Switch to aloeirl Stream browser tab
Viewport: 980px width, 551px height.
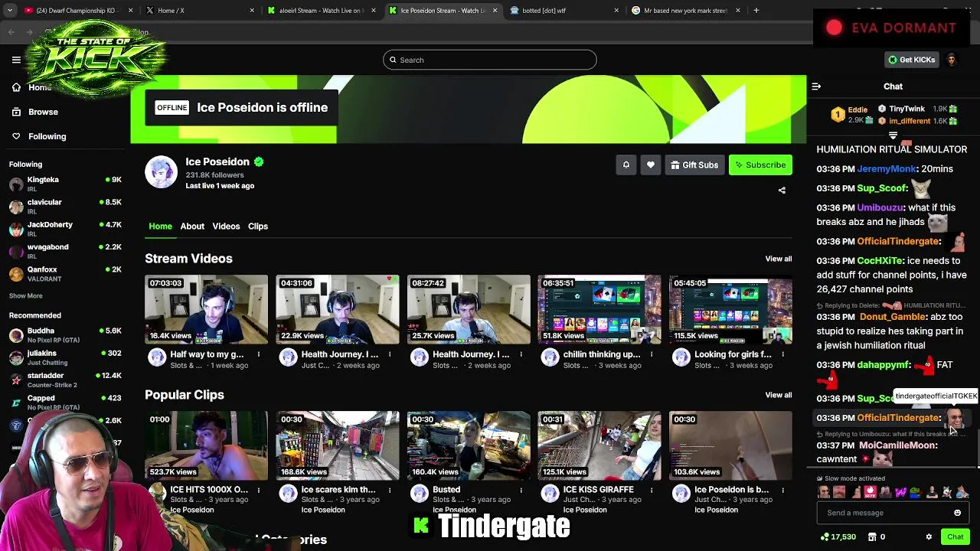pos(322,10)
